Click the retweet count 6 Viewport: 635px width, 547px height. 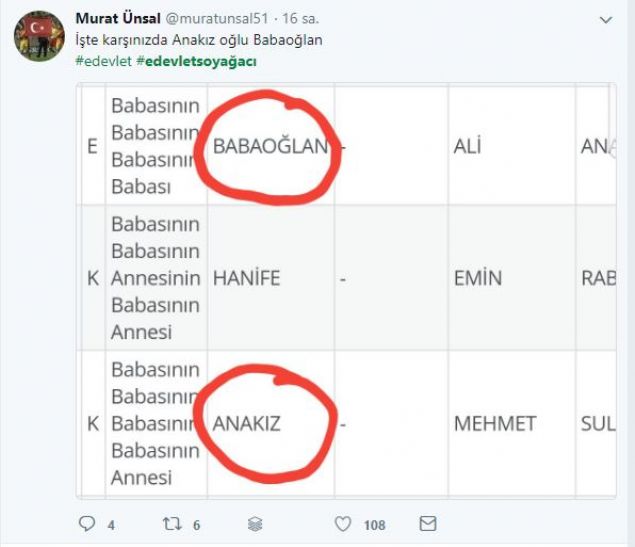(x=197, y=524)
